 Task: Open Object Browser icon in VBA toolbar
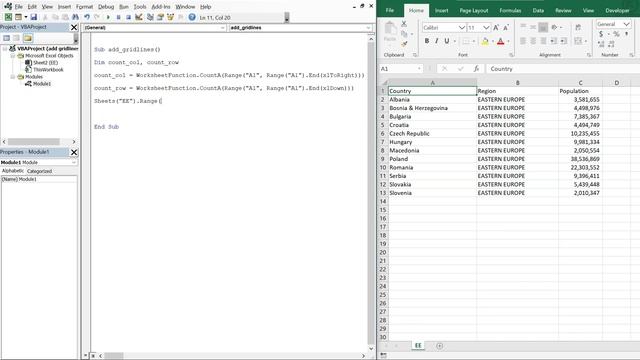170,17
